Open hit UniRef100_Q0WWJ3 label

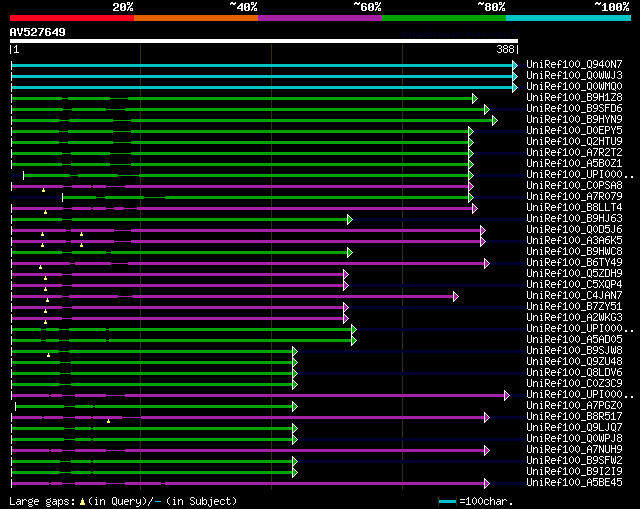574,75
